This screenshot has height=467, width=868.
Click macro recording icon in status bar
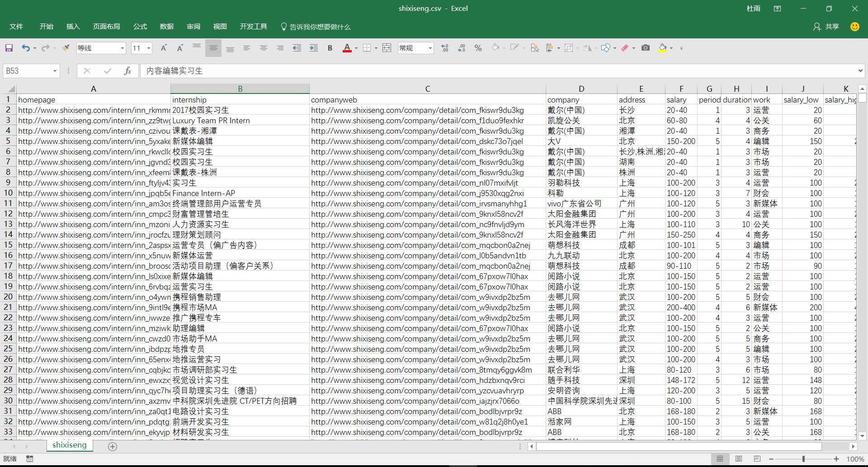pyautogui.click(x=30, y=459)
